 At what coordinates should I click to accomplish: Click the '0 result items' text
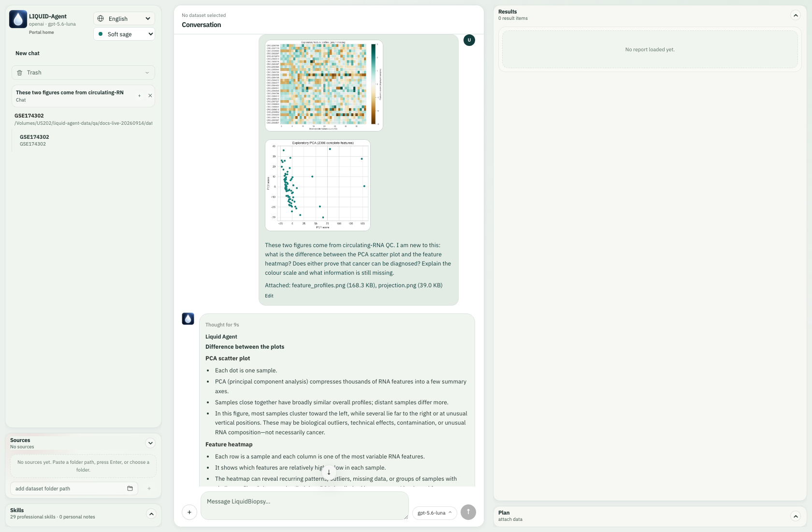513,18
